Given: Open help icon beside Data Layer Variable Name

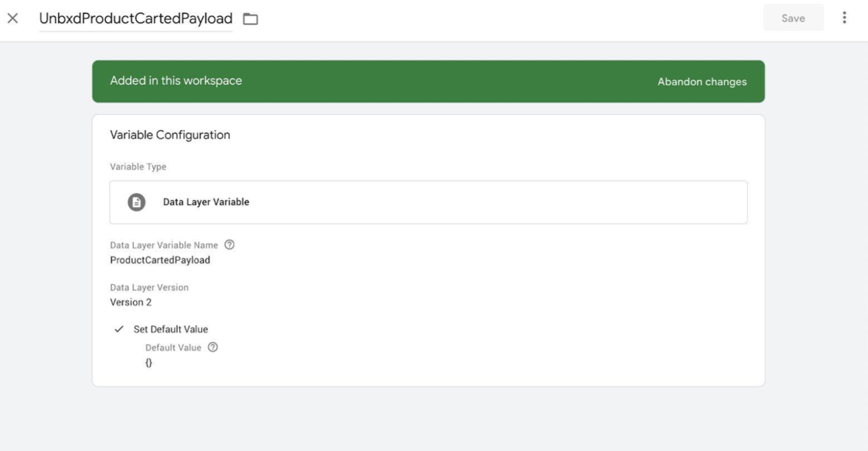Looking at the screenshot, I should click(x=229, y=245).
